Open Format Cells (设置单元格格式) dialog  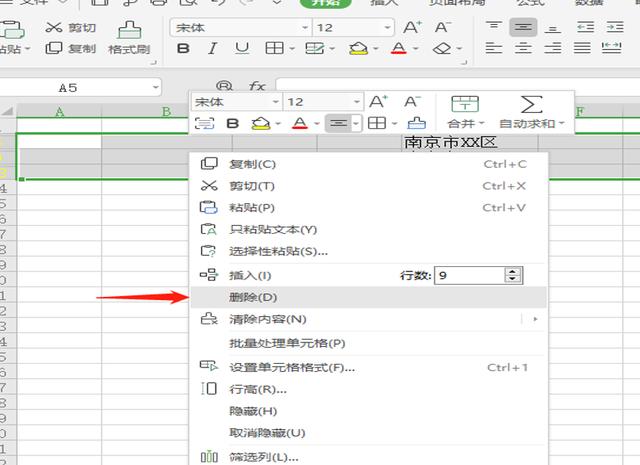point(369,367)
